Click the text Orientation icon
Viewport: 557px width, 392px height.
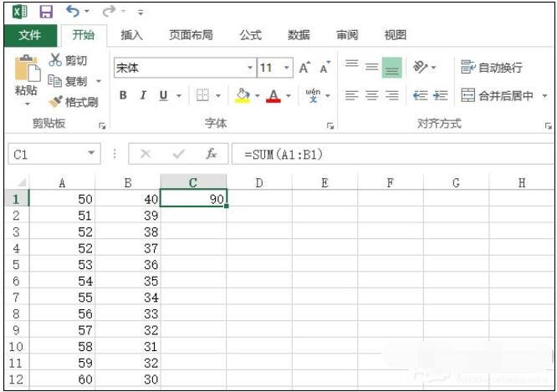tap(420, 67)
